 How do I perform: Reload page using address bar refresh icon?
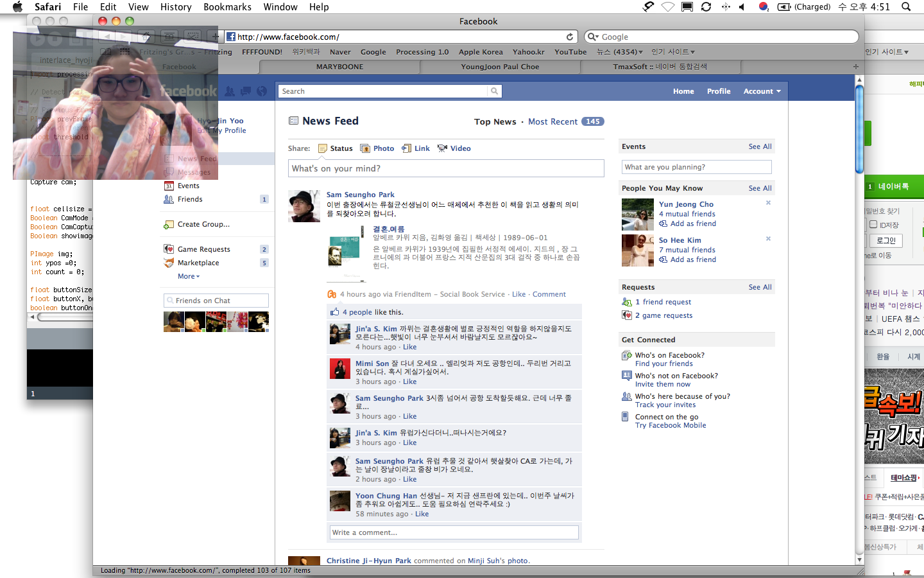pyautogui.click(x=570, y=37)
